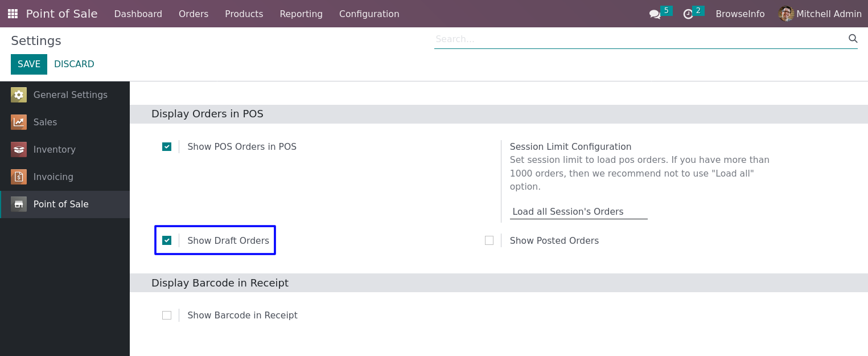868x356 pixels.
Task: Click the Settings page title
Action: [x=36, y=41]
